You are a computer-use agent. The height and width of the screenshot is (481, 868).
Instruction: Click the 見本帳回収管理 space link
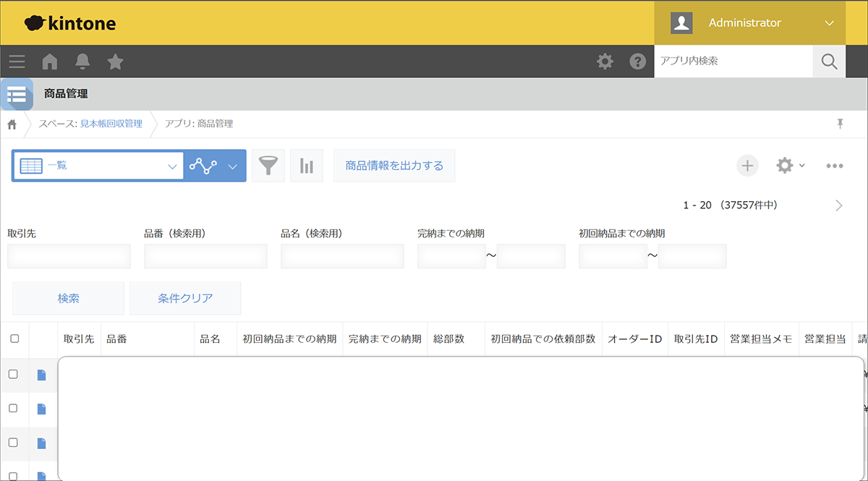[x=111, y=124]
